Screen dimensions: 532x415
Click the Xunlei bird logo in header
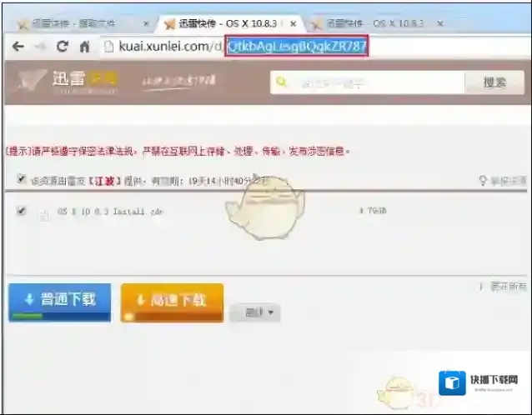[x=33, y=81]
